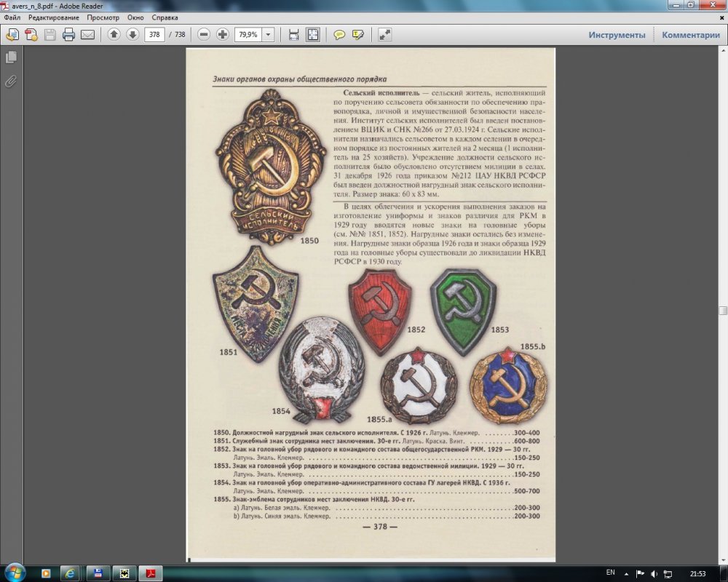This screenshot has height=582, width=728.
Task: Zoom in using the plus button
Action: click(x=223, y=34)
